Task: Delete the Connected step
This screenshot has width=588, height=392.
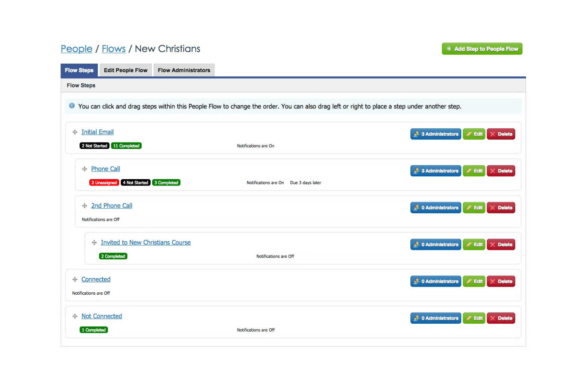Action: (501, 282)
